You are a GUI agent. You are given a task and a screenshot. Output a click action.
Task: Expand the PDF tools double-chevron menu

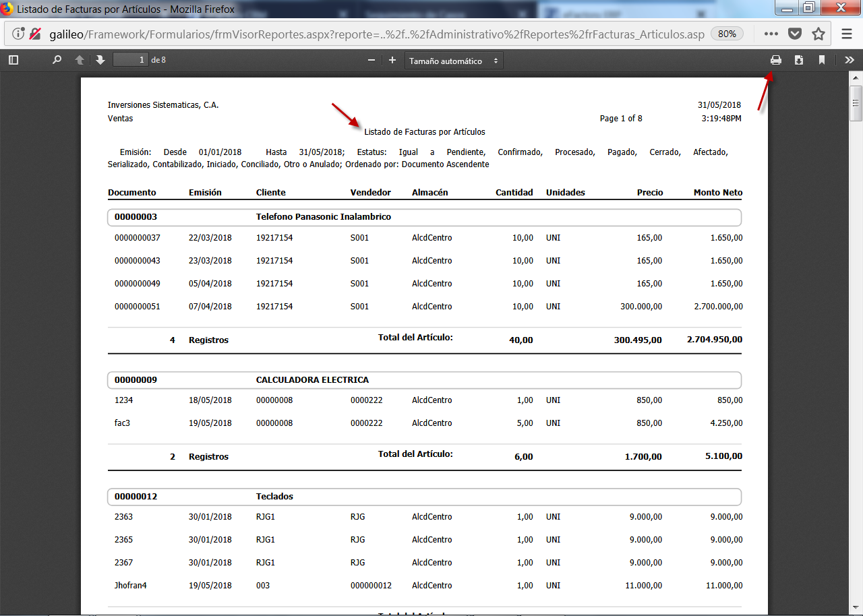click(849, 60)
